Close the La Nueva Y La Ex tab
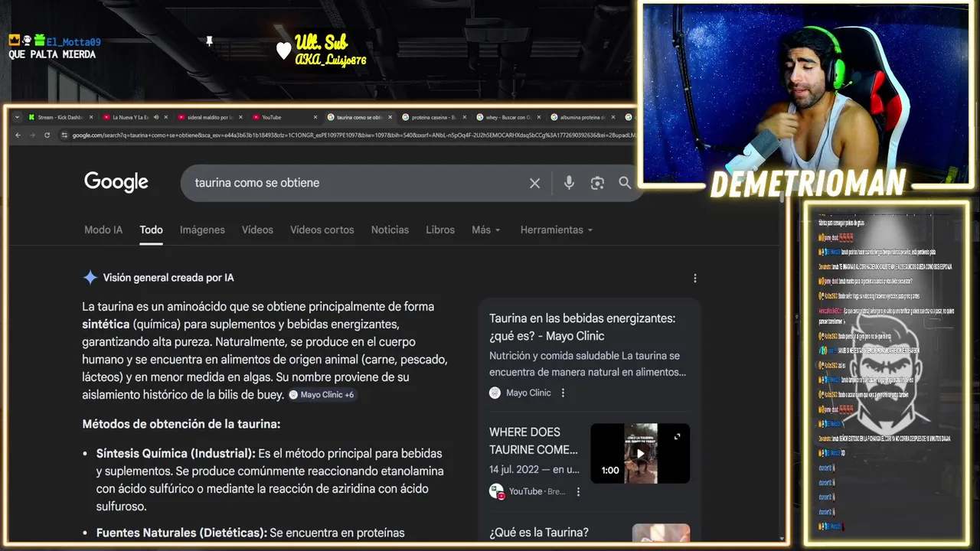The height and width of the screenshot is (551, 980). click(x=166, y=117)
